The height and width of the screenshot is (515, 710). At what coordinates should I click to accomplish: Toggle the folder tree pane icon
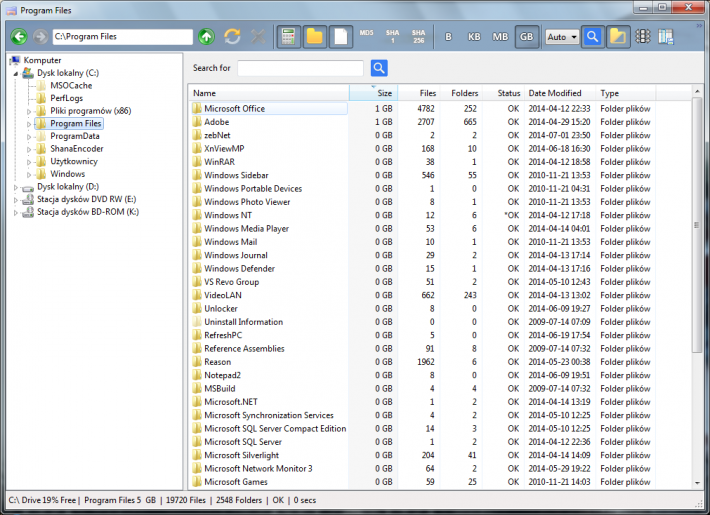click(x=618, y=37)
